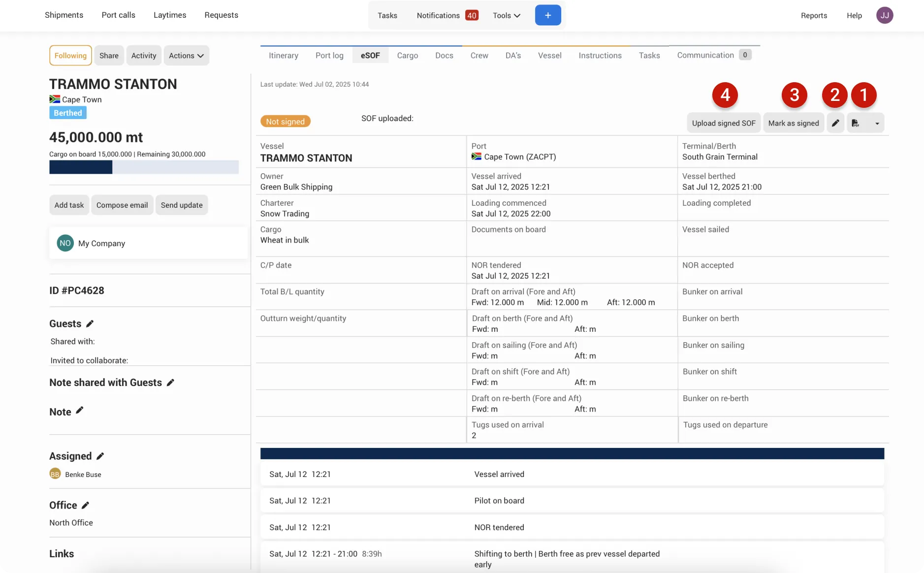Click the Help link in top bar
924x573 pixels.
click(854, 15)
